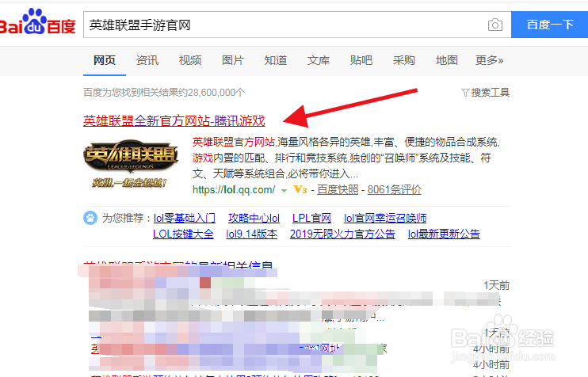This screenshot has width=588, height=377.
Task: Open the LOL按键大全 suggestion
Action: [x=183, y=234]
